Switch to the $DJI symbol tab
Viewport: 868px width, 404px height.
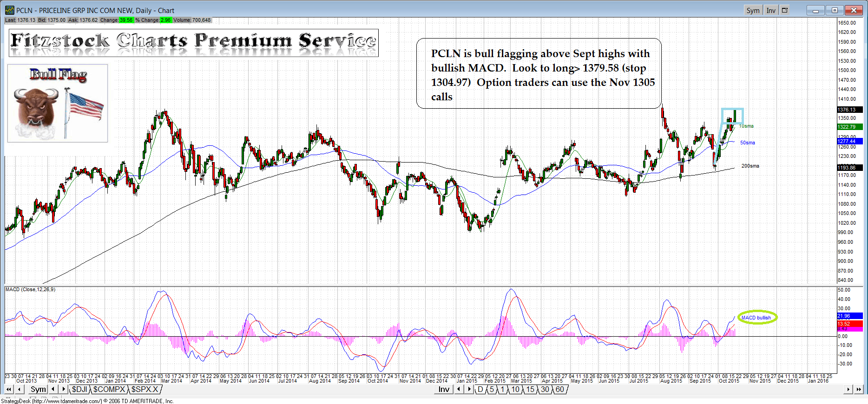point(79,389)
